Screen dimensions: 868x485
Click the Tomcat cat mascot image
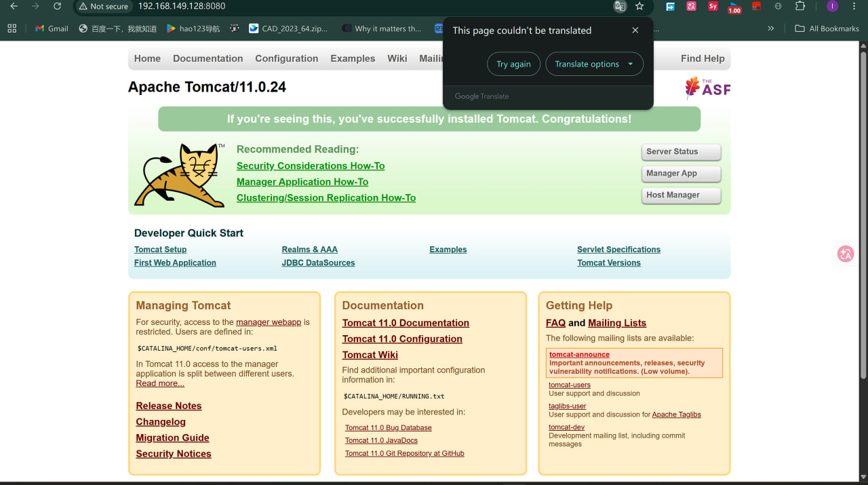[x=180, y=175]
